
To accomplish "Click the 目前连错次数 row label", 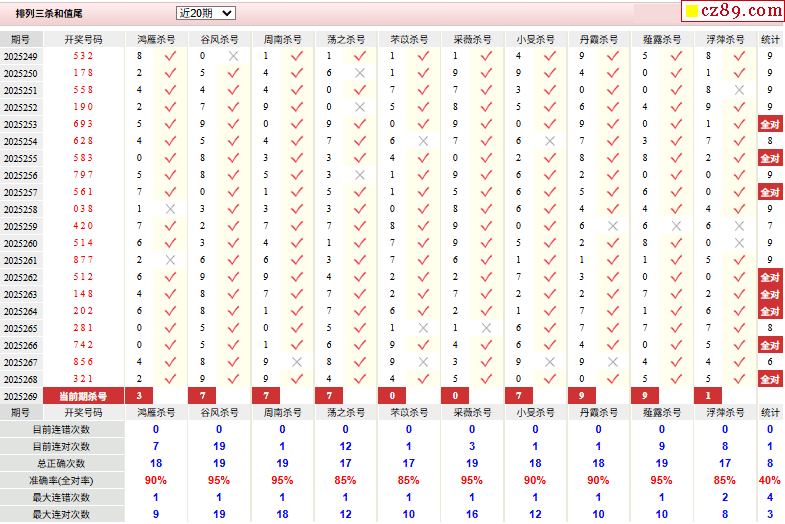I will [61, 430].
